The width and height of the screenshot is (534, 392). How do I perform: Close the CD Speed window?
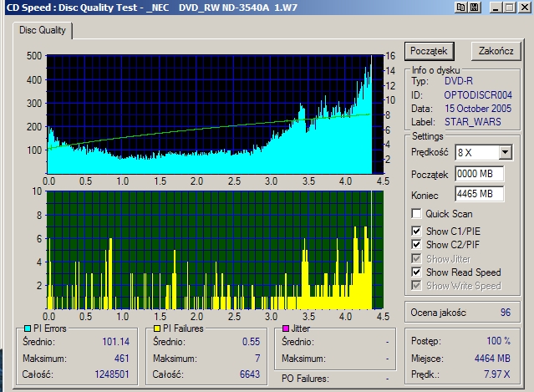(x=525, y=8)
